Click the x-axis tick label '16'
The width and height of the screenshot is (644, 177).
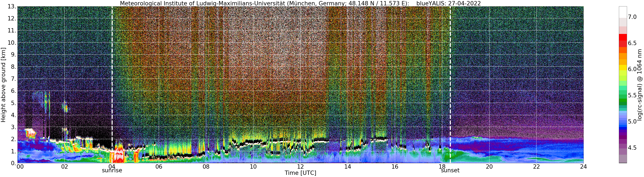[395, 167]
